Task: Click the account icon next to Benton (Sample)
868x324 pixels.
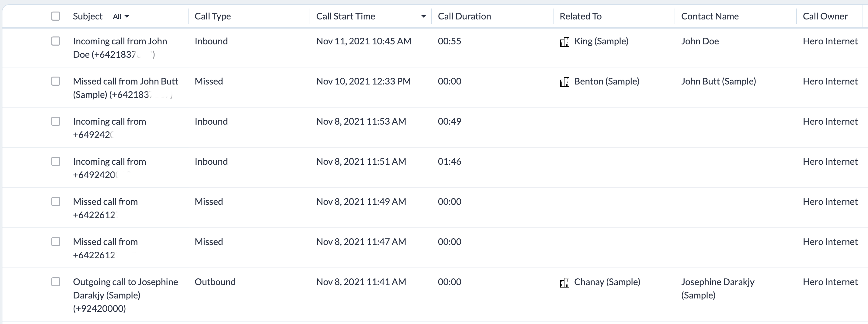Action: click(x=564, y=82)
